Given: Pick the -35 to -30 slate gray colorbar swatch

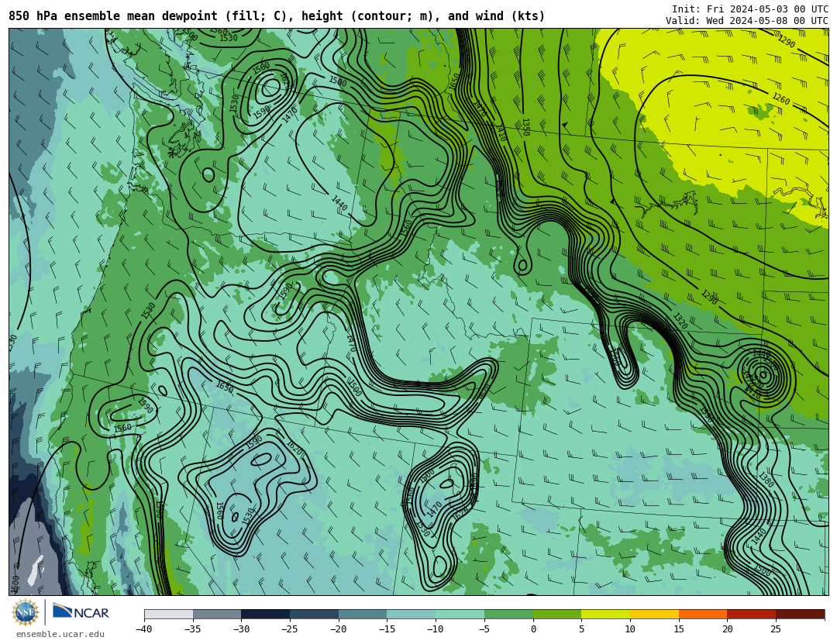Looking at the screenshot, I should (x=217, y=615).
